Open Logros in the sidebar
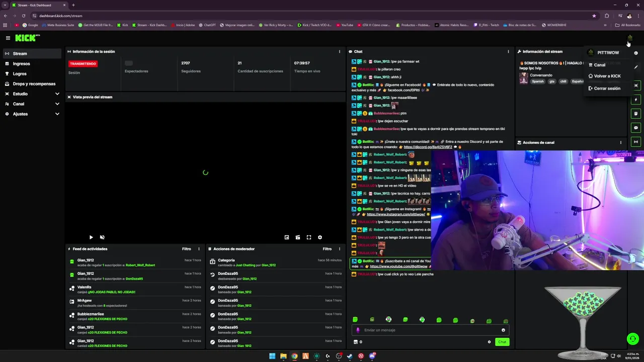Image resolution: width=644 pixels, height=362 pixels. 31,74
